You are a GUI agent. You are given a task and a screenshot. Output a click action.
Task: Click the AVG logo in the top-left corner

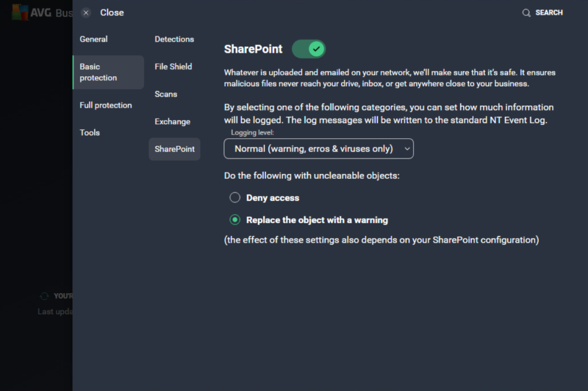point(19,13)
